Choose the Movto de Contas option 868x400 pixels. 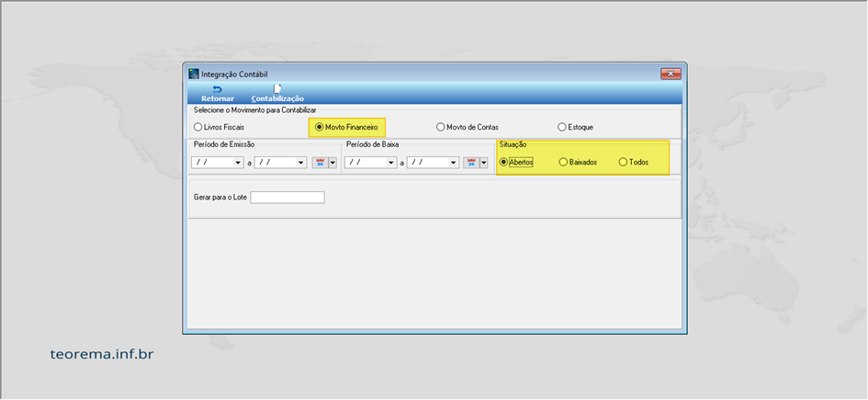pyautogui.click(x=468, y=127)
